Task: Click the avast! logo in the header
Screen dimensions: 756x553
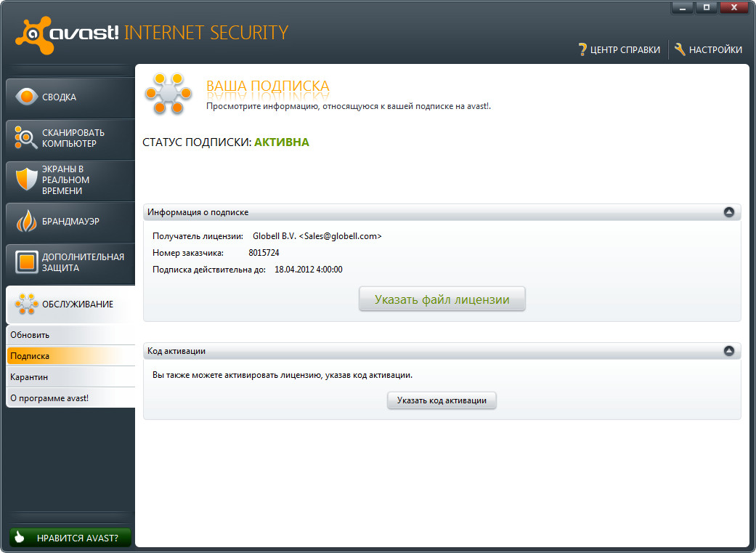Action: pos(67,34)
